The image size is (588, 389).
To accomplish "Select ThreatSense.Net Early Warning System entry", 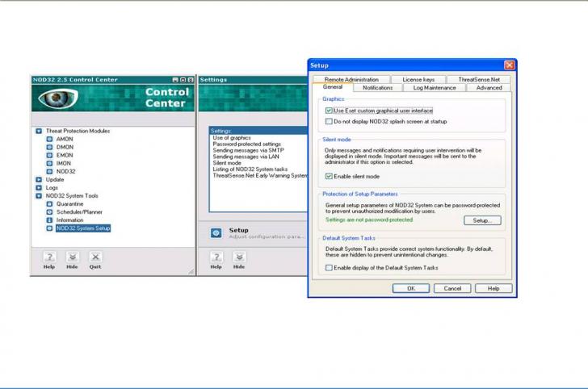I will (x=260, y=175).
